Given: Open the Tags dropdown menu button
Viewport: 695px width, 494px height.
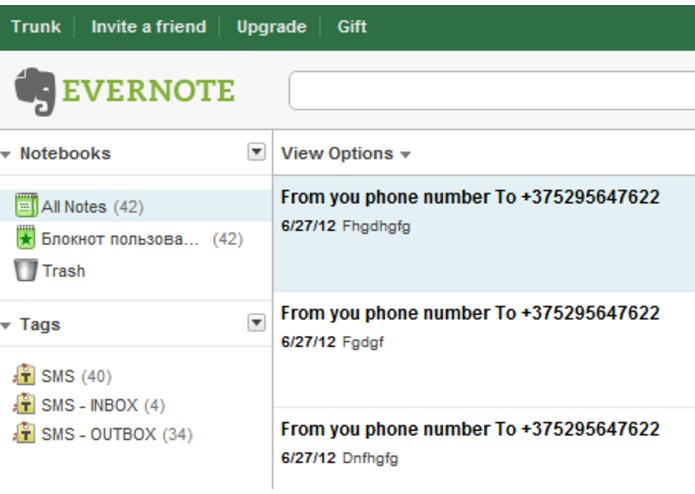Looking at the screenshot, I should (256, 323).
